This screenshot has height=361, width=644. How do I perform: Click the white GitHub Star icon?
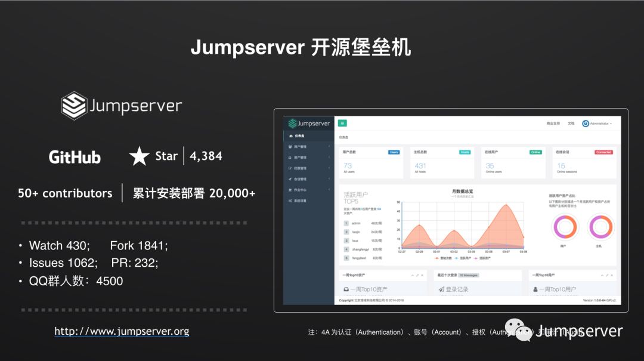pyautogui.click(x=139, y=156)
